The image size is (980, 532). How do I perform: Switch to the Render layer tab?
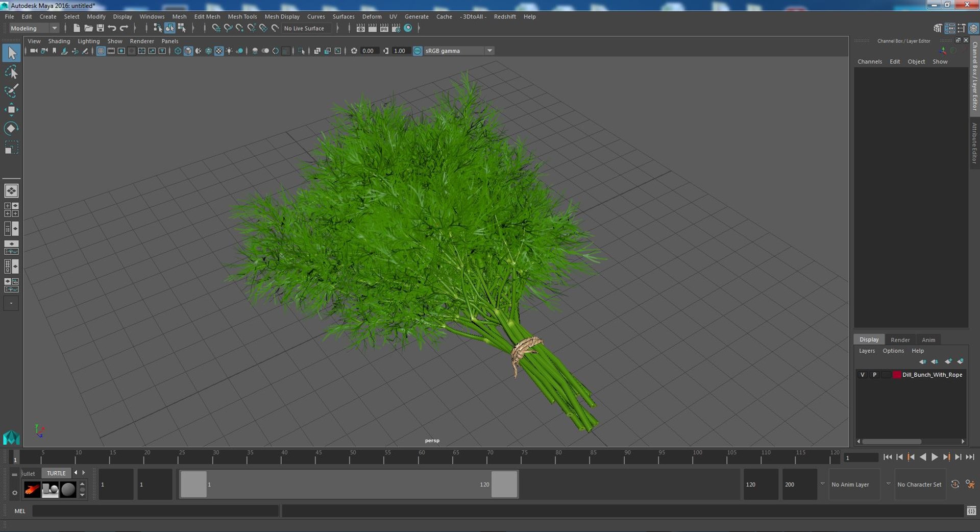point(900,340)
